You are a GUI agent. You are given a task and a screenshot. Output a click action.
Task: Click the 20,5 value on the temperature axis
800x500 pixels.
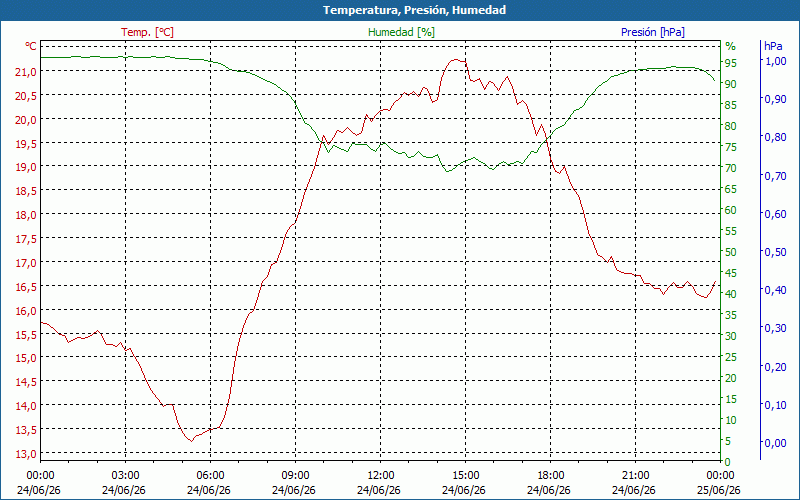tap(26, 96)
